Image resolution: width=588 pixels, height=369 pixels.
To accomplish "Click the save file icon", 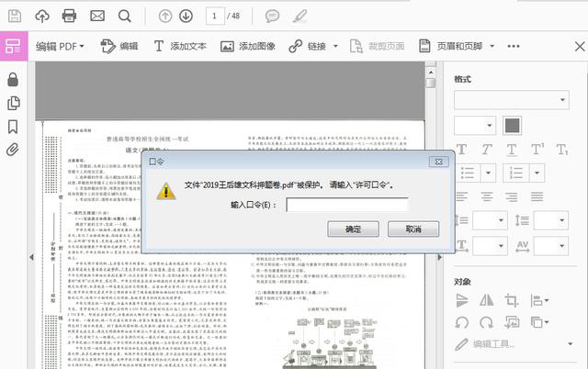I will coord(15,17).
